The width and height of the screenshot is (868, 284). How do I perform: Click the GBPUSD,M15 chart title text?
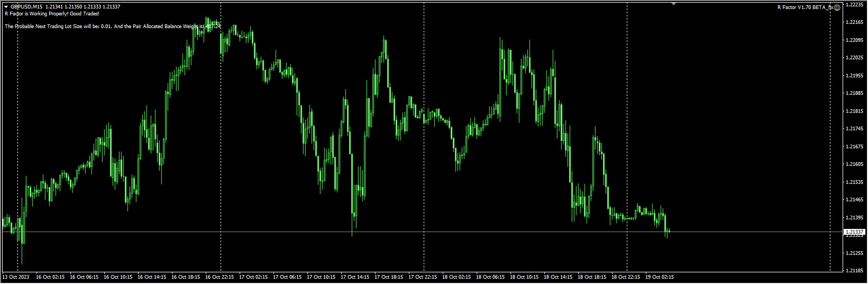(x=26, y=7)
